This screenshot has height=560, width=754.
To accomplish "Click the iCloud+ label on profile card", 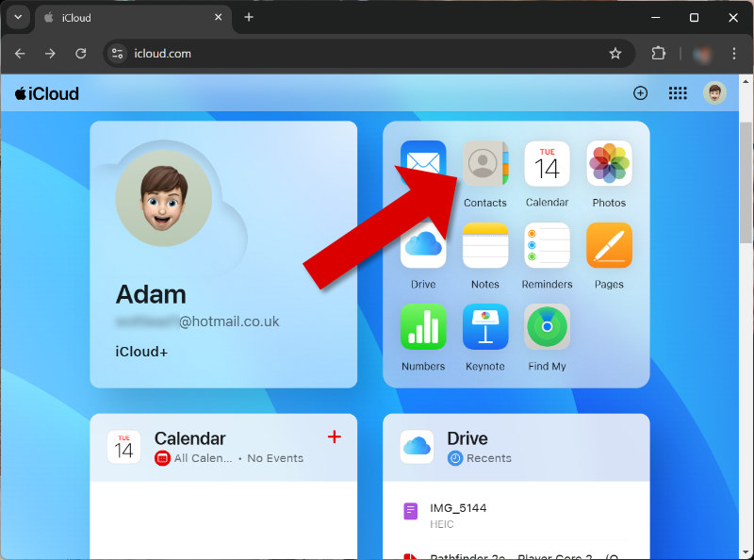I will pyautogui.click(x=141, y=352).
